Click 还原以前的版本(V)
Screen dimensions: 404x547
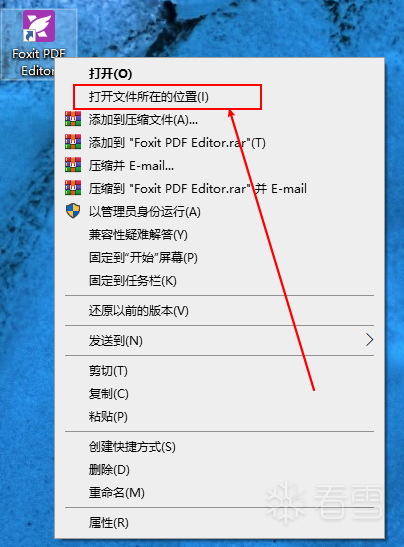[219, 310]
